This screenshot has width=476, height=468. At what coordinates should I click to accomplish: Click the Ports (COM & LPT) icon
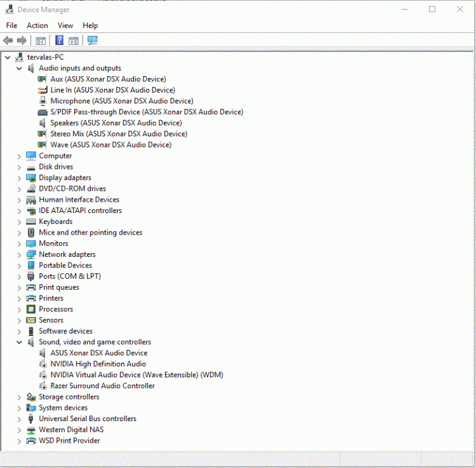[30, 276]
